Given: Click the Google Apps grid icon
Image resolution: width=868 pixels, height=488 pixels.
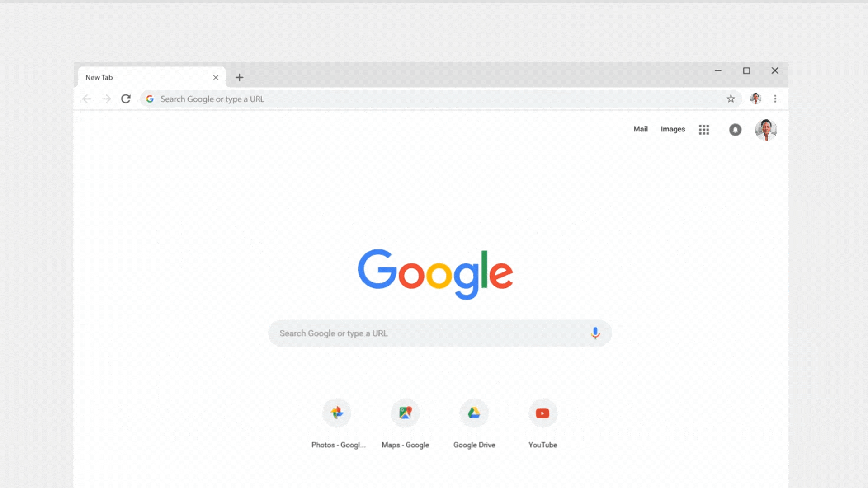Looking at the screenshot, I should click(703, 129).
